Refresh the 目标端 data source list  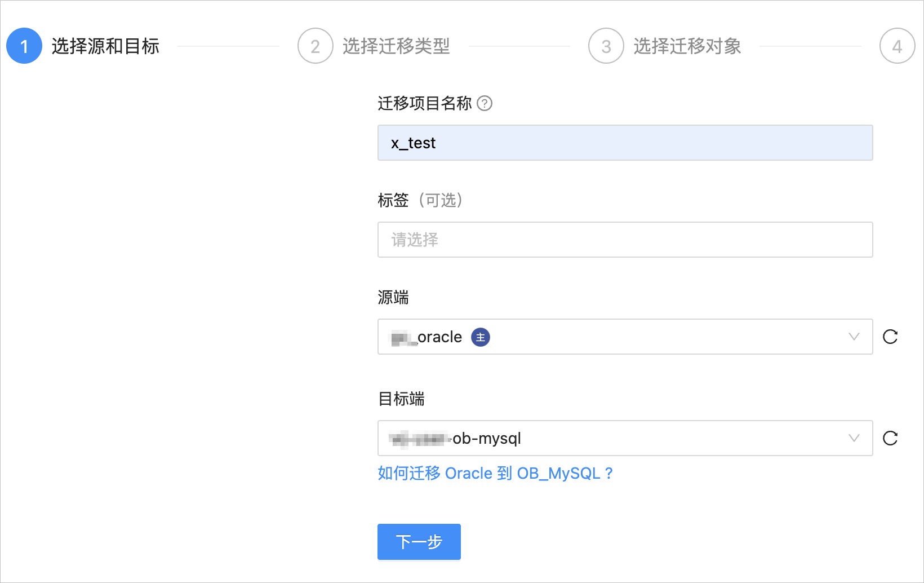point(890,438)
